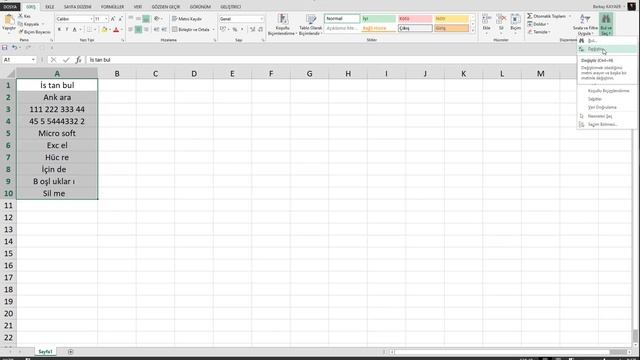Open the font size dropdown
The height and width of the screenshot is (360, 640).
tap(107, 19)
